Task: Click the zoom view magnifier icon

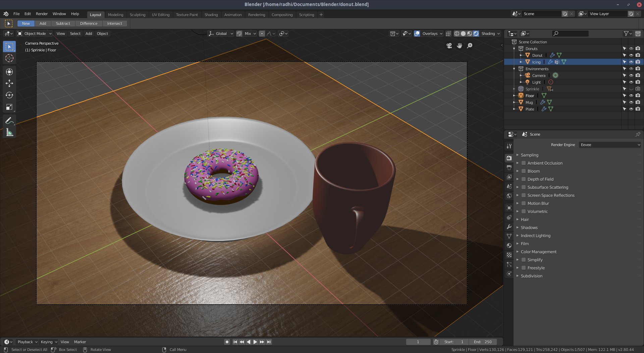Action: point(470,45)
